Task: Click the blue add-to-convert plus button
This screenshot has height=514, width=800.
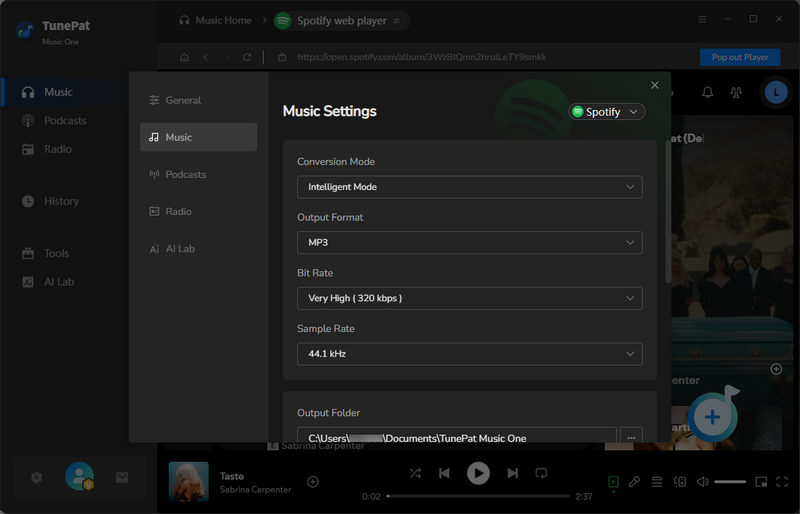Action: [x=712, y=417]
